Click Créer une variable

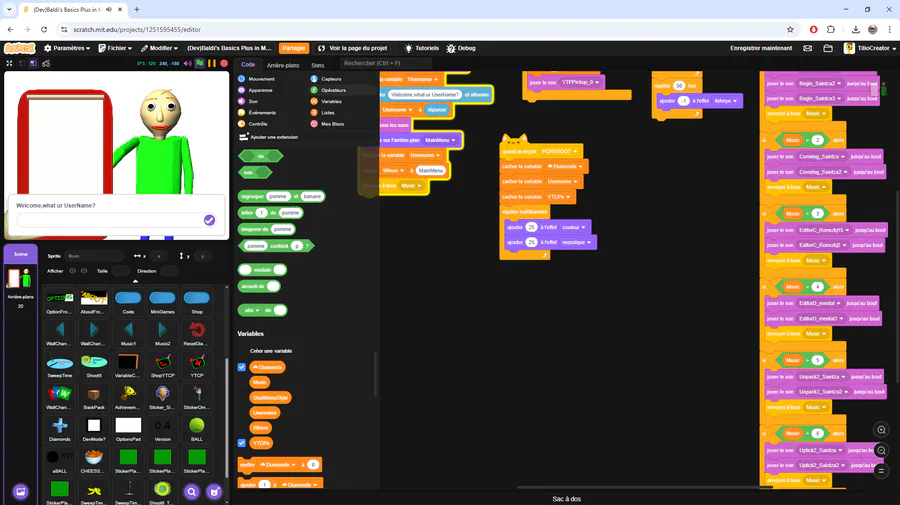(x=271, y=351)
